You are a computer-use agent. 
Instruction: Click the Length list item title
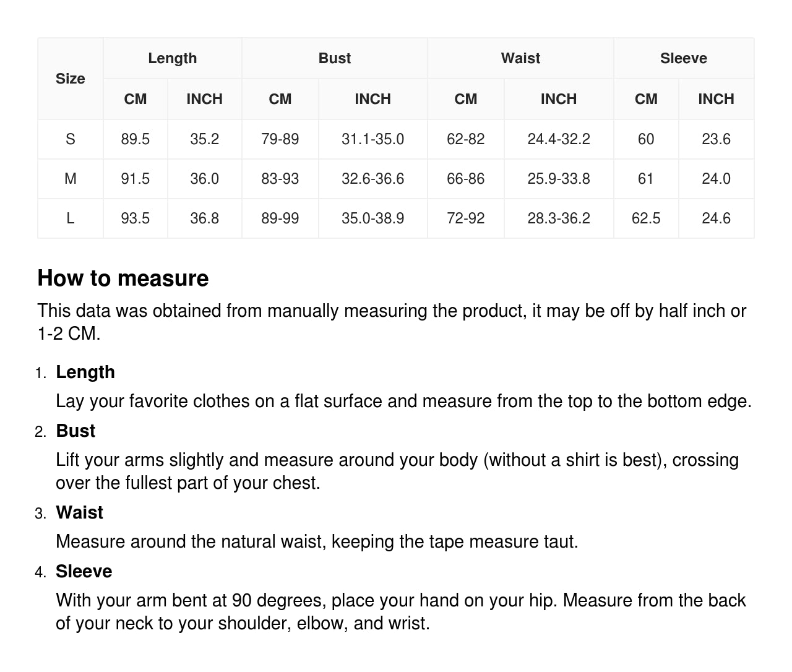(85, 372)
